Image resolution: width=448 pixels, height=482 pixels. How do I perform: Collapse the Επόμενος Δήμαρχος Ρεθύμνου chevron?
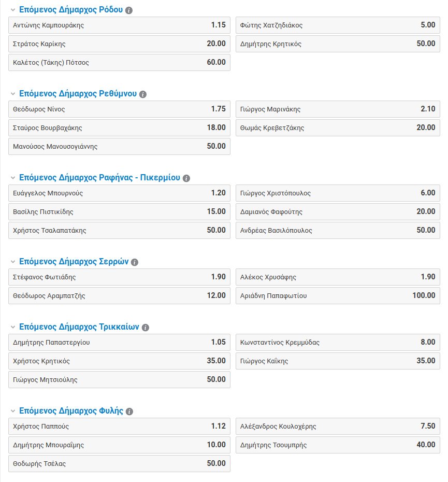12,94
